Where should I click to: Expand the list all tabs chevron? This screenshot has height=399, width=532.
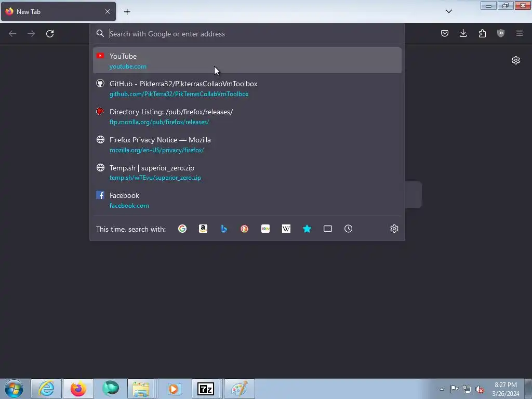448,11
